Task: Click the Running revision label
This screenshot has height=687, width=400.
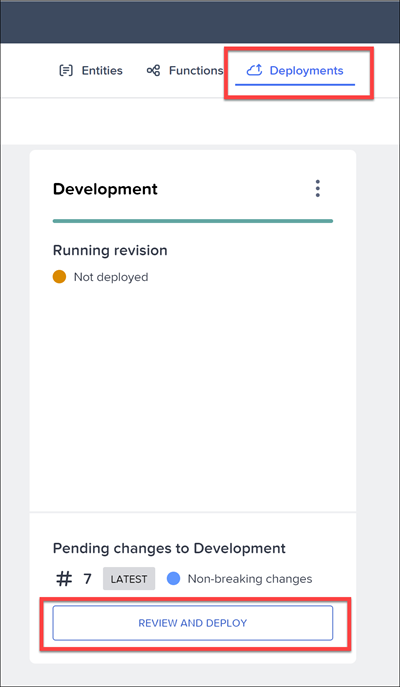Action: pos(110,251)
